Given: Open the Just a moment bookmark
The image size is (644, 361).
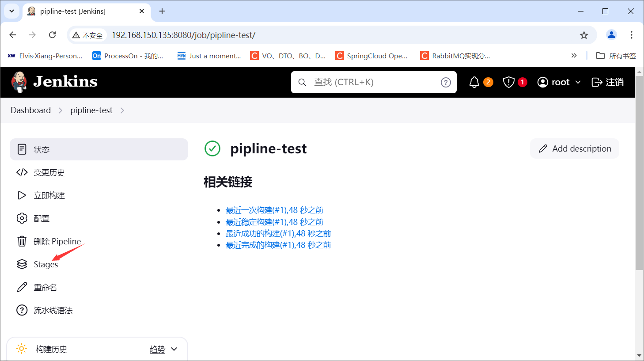Looking at the screenshot, I should [209, 56].
